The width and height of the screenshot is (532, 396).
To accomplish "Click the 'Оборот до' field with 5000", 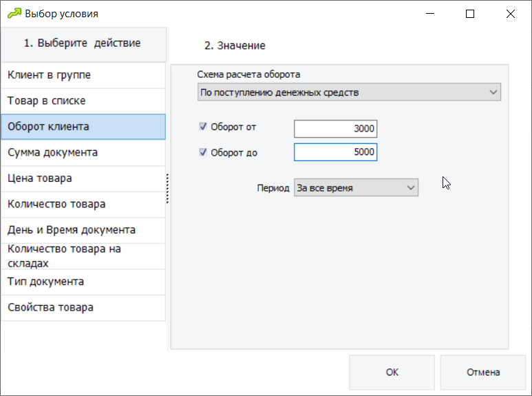I will [x=336, y=152].
